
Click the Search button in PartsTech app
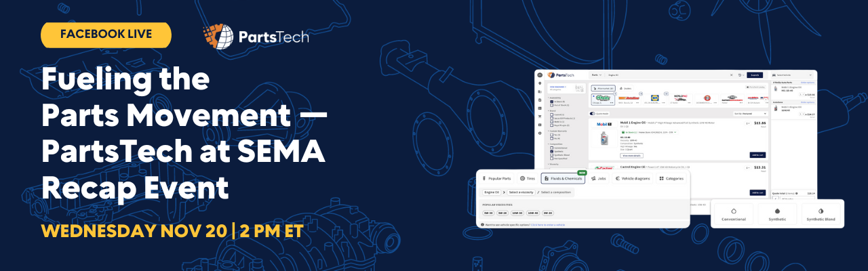pos(755,75)
